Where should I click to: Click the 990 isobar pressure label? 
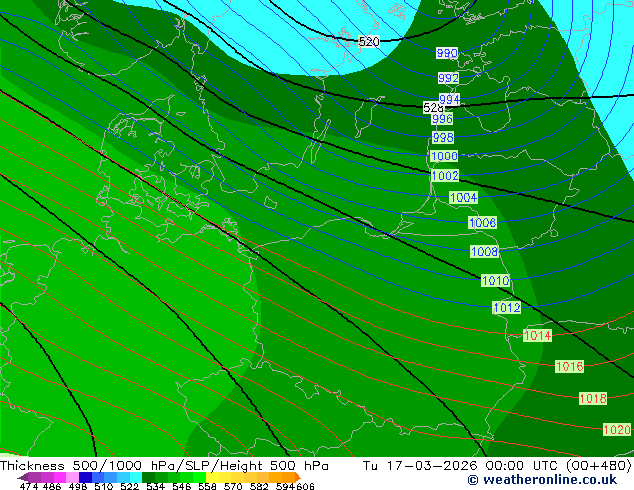447,53
